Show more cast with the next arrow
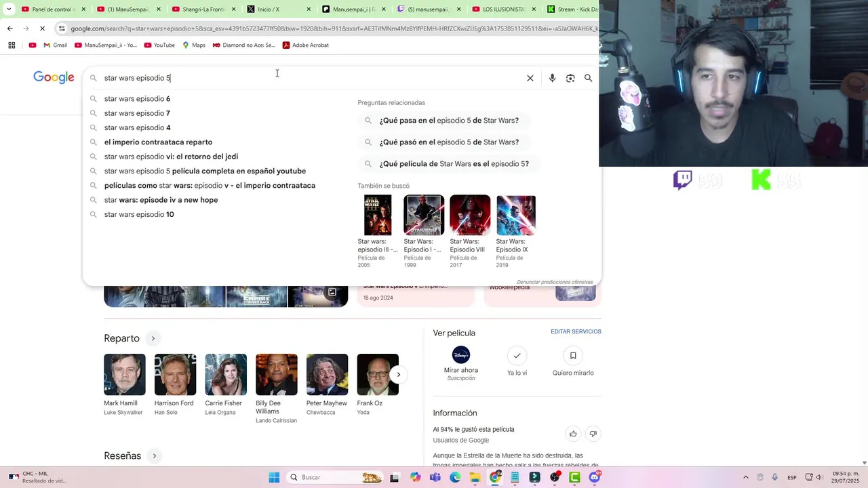This screenshot has width=868, height=488. tap(399, 374)
